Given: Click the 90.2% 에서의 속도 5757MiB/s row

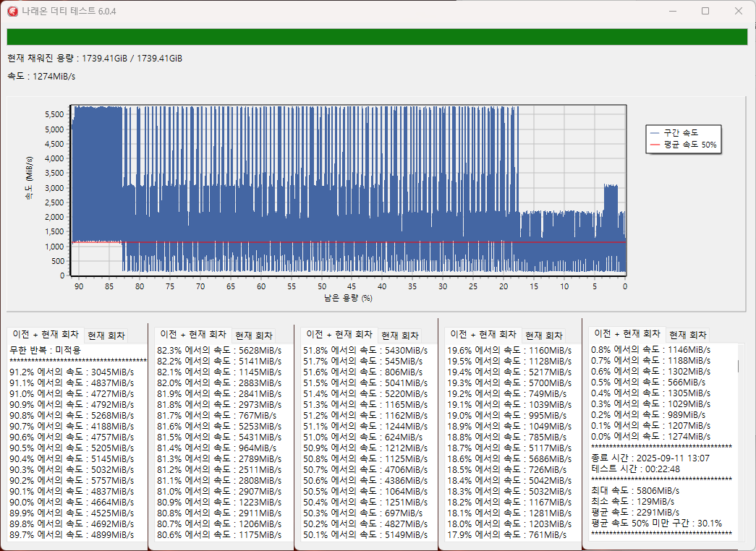Looking at the screenshot, I should pos(72,481).
